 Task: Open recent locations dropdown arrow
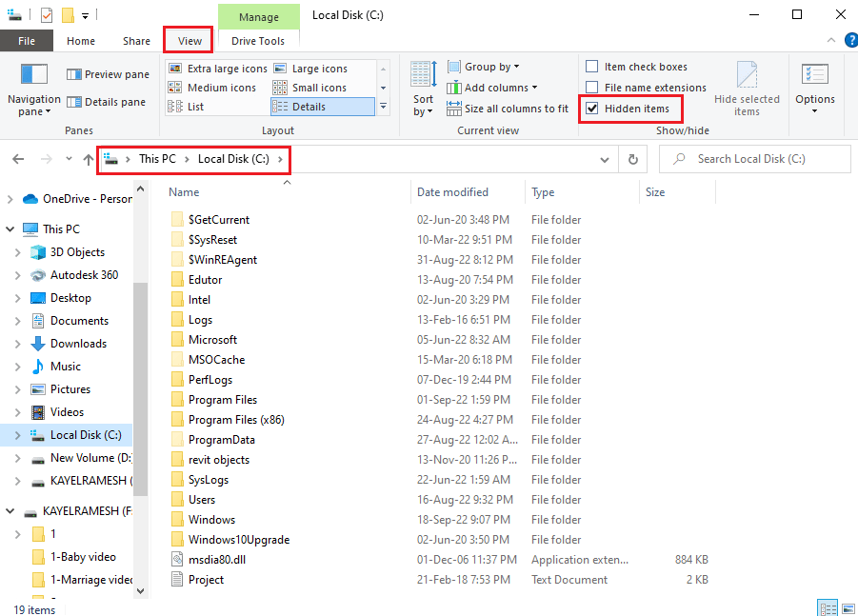(69, 159)
